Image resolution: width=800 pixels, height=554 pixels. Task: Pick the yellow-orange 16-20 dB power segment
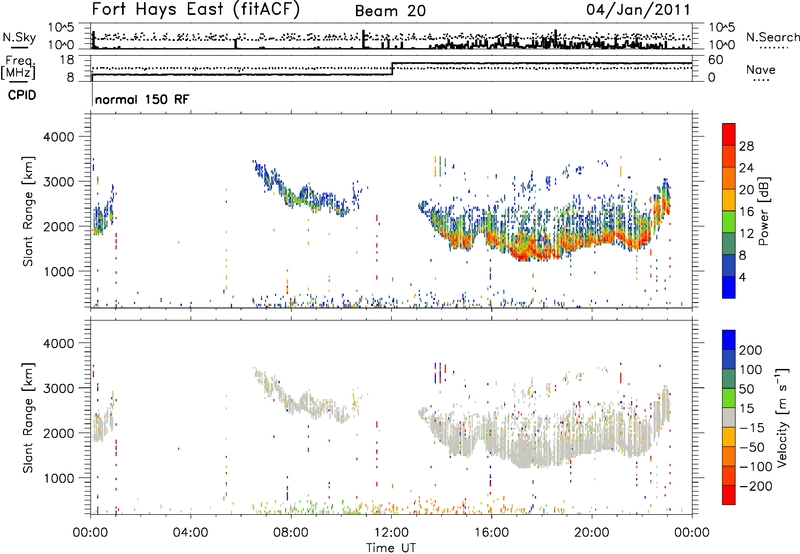[729, 200]
